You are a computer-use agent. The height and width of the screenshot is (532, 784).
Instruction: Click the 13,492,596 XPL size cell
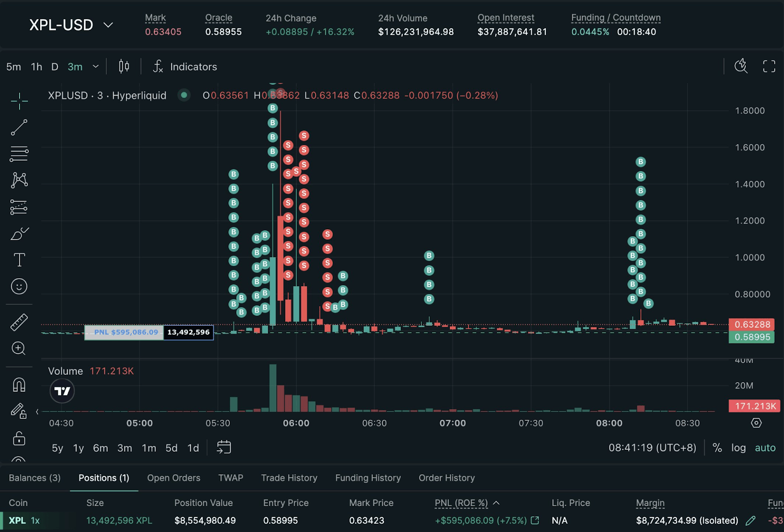(x=119, y=520)
